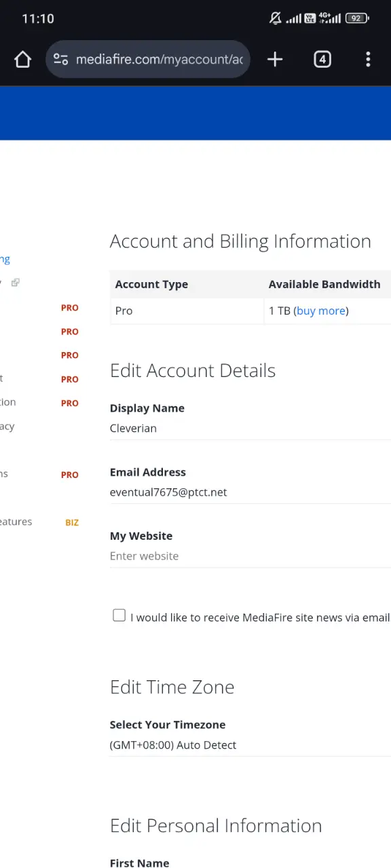The width and height of the screenshot is (391, 868).
Task: Open the timezone dropdown '(GMT+08:00) Auto Detect'
Action: 250,745
